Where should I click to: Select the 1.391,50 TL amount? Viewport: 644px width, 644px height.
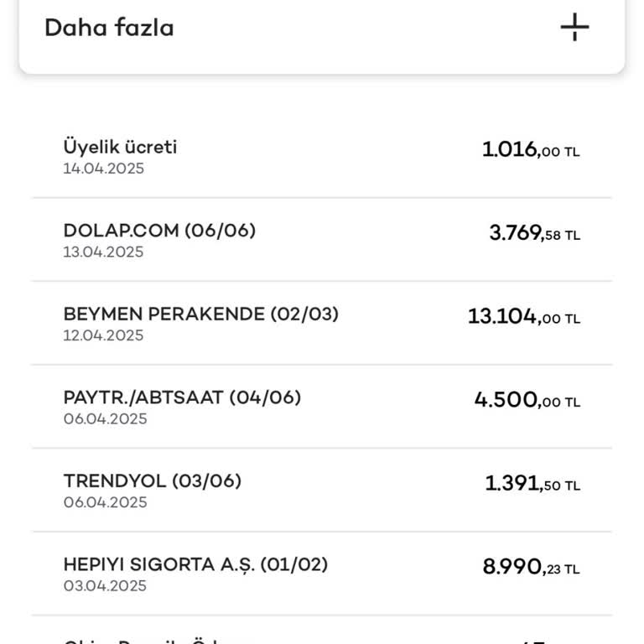pyautogui.click(x=532, y=484)
